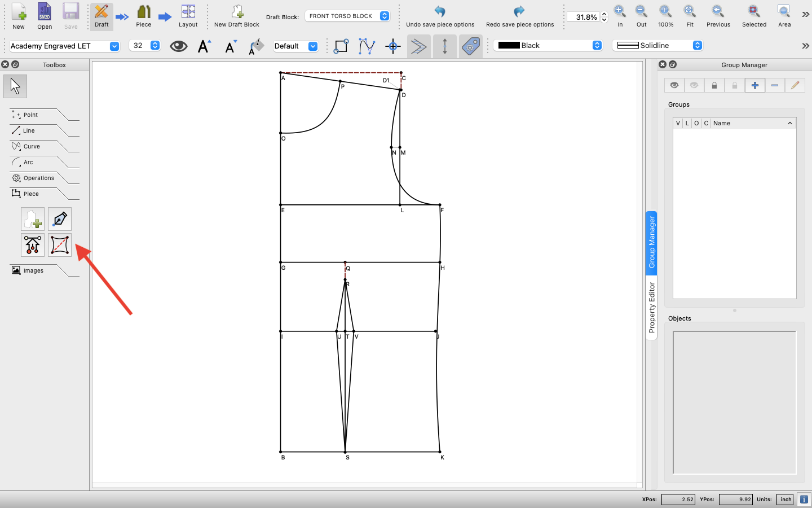Click the add new piece tool icon
Image resolution: width=812 pixels, height=508 pixels.
pyautogui.click(x=33, y=219)
